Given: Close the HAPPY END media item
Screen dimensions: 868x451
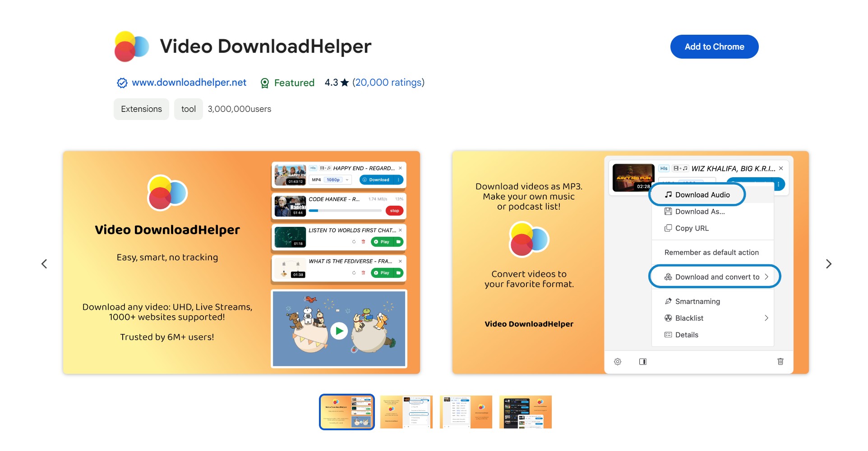Looking at the screenshot, I should pos(400,168).
